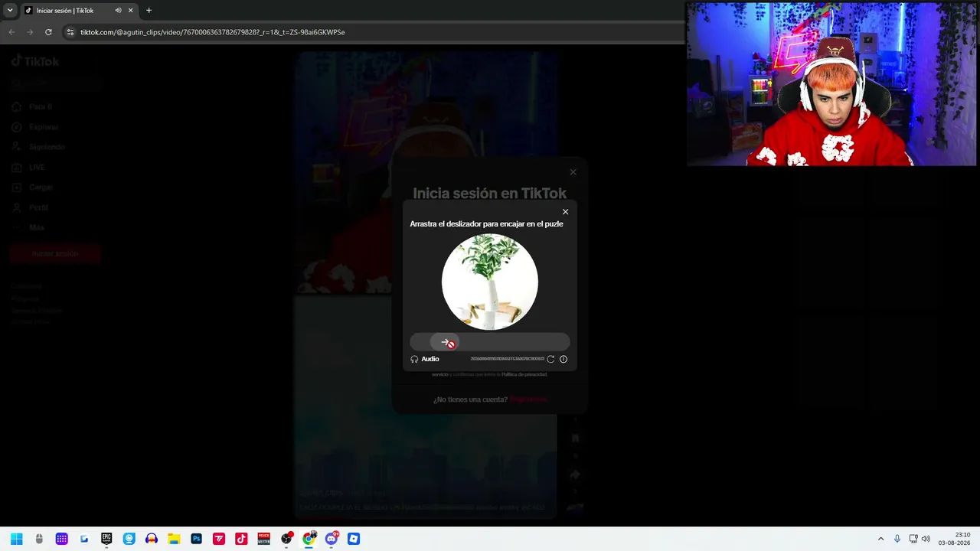This screenshot has width=980, height=551.
Task: Go back in the browser
Action: (11, 32)
